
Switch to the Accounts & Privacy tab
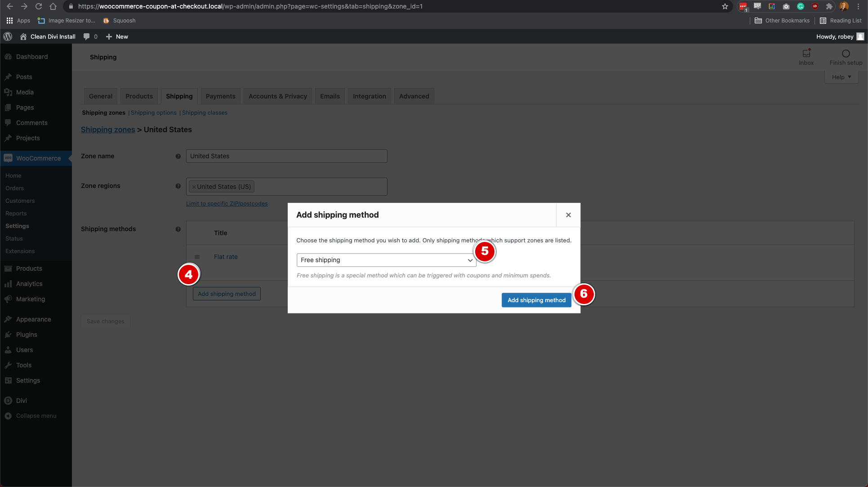click(278, 96)
